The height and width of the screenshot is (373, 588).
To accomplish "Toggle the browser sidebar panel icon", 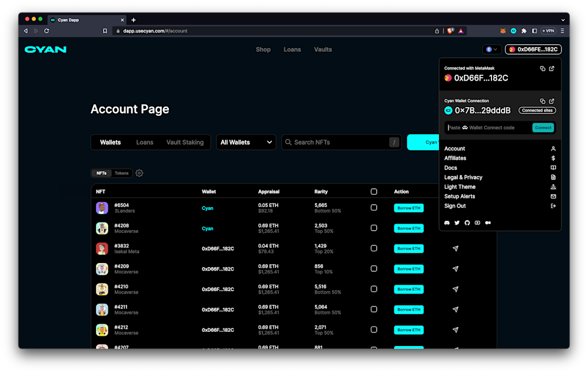I will 534,31.
